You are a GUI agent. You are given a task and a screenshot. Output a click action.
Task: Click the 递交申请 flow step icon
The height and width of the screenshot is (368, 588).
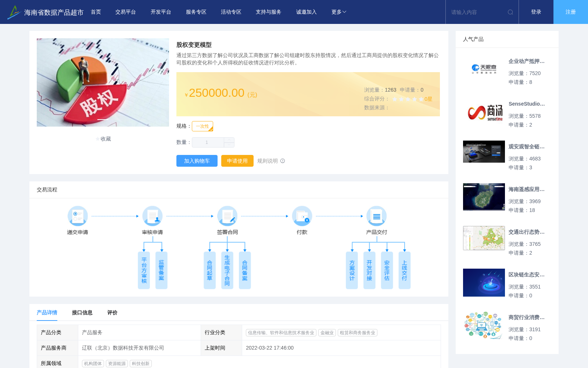coord(78,216)
